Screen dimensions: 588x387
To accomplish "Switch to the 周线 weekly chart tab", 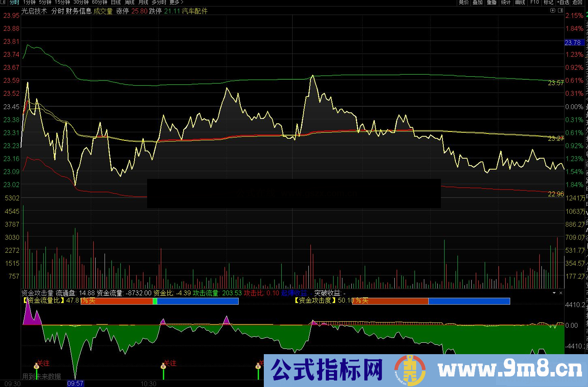I will (130, 2).
